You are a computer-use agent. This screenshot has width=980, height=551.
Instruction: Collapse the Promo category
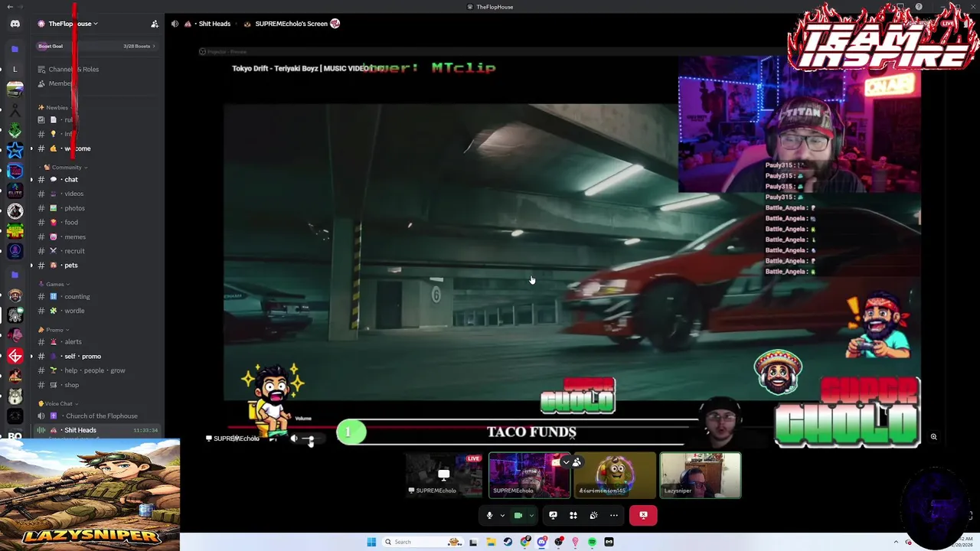(x=57, y=330)
